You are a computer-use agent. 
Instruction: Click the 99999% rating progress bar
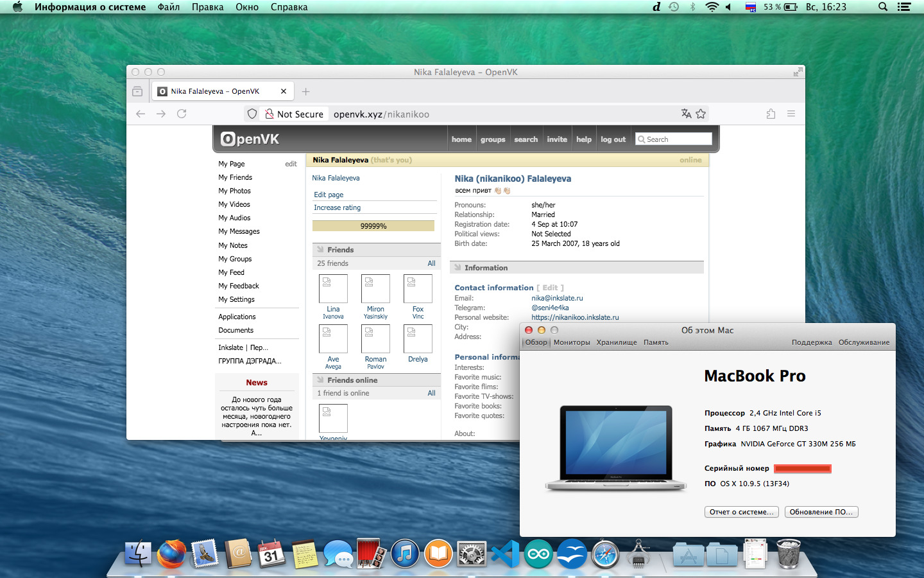click(x=373, y=226)
